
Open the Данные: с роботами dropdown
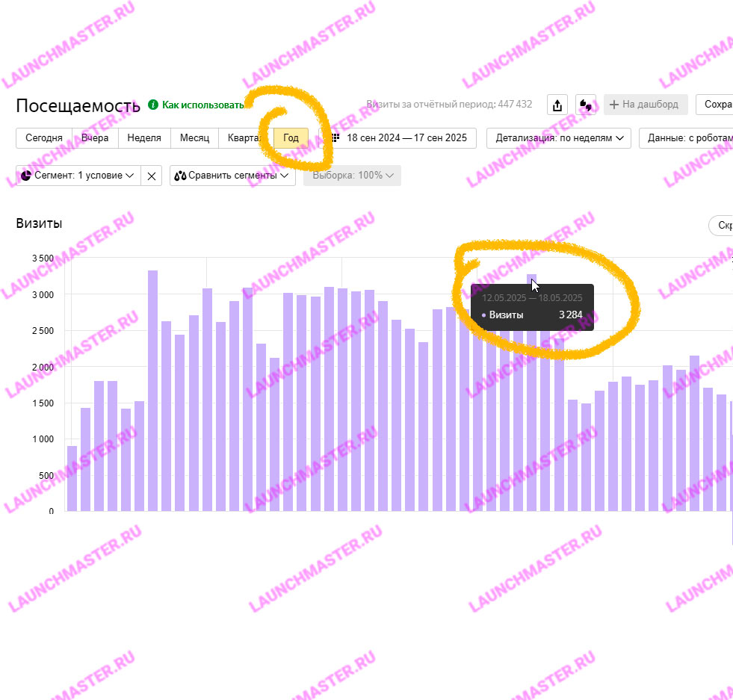pos(687,138)
